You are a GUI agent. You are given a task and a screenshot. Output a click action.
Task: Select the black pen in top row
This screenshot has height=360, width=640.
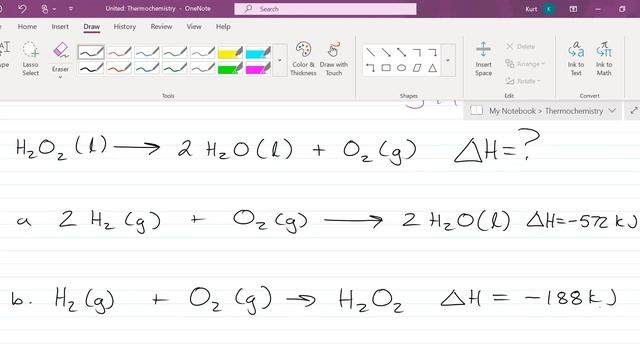coord(91,52)
